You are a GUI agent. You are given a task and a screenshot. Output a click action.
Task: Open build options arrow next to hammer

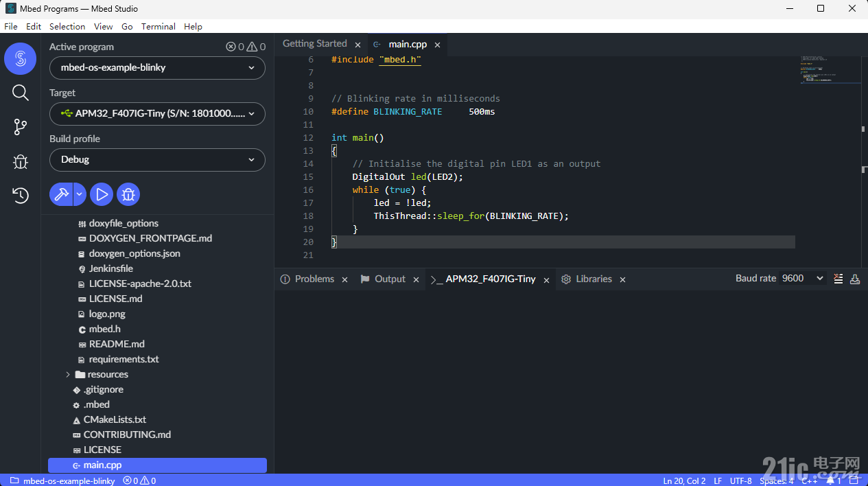click(80, 194)
